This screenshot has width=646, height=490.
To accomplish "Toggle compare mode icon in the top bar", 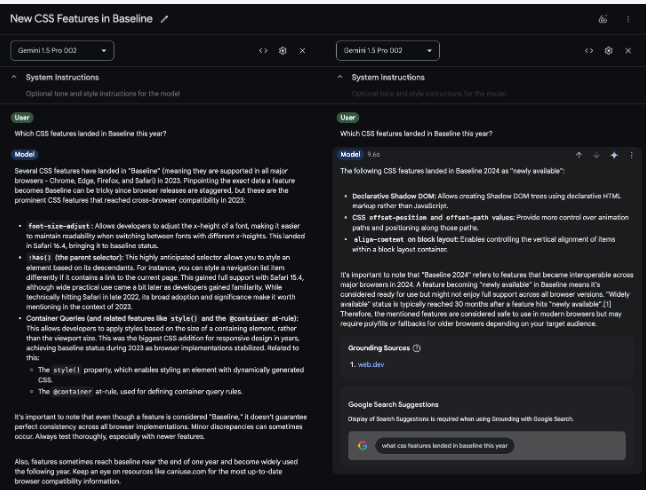I will pyautogui.click(x=602, y=19).
